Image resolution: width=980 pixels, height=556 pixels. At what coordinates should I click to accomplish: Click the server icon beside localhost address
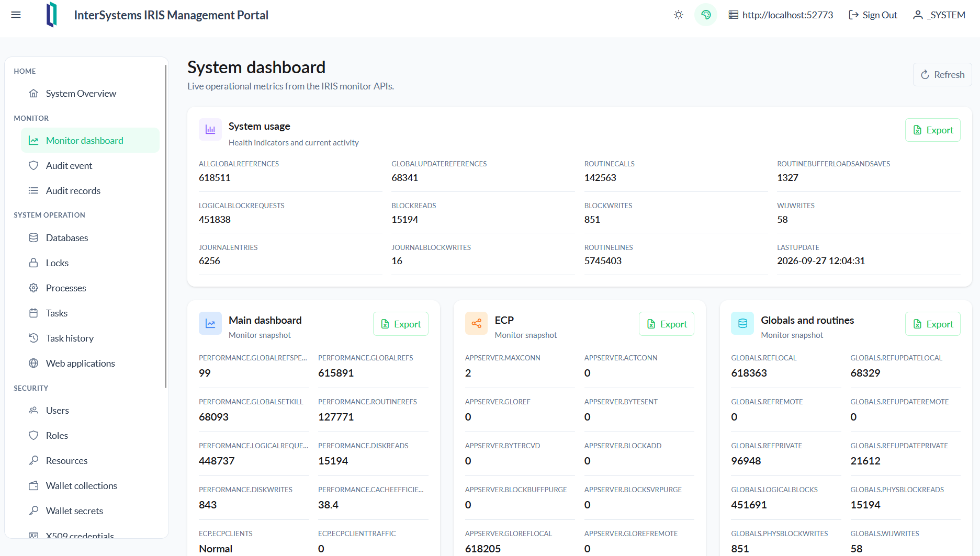click(x=734, y=15)
